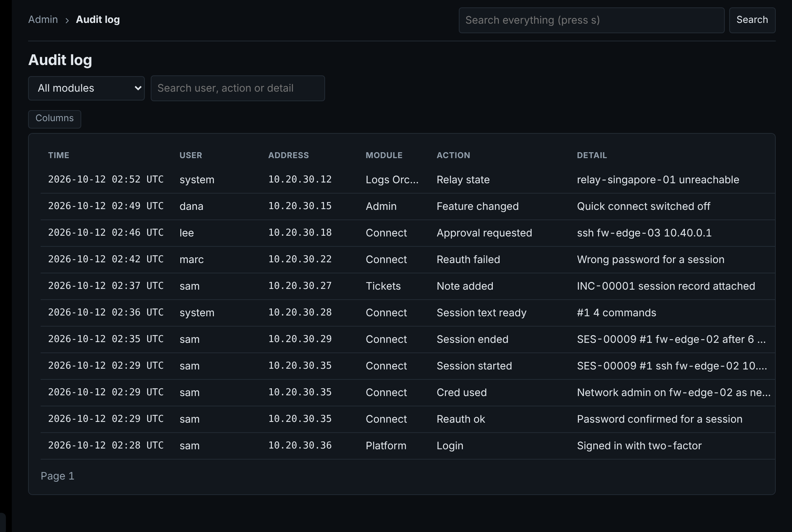Open the Columns chooser

click(x=55, y=119)
